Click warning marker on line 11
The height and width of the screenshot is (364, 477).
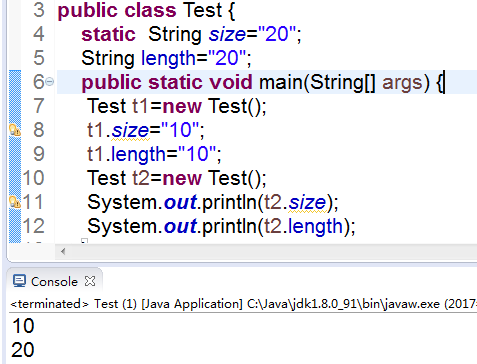coord(15,202)
